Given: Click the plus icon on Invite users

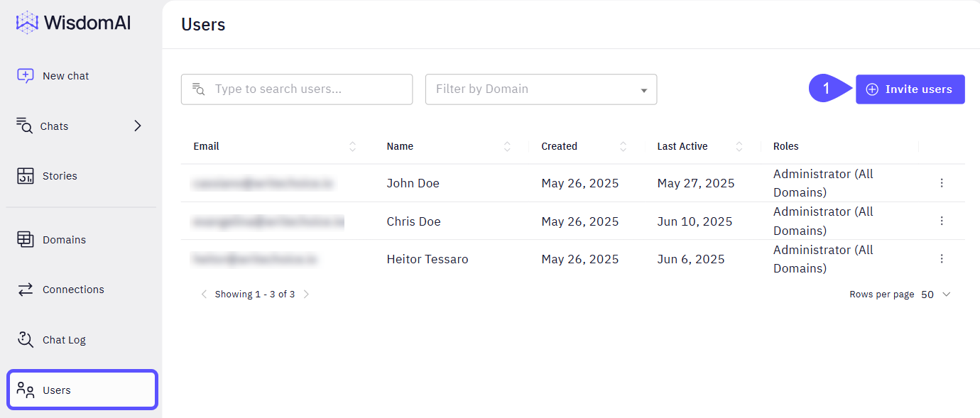Looking at the screenshot, I should (x=872, y=89).
